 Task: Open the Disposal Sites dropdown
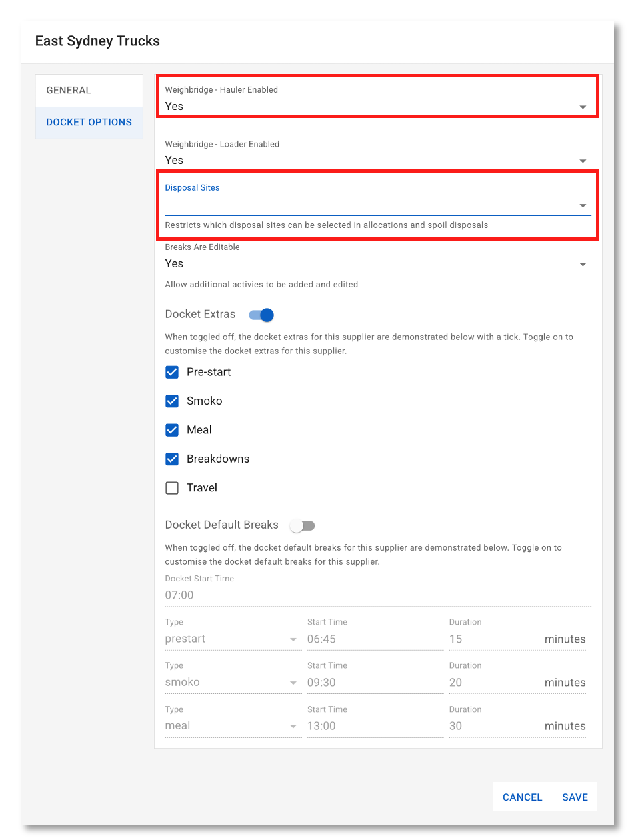(x=377, y=205)
